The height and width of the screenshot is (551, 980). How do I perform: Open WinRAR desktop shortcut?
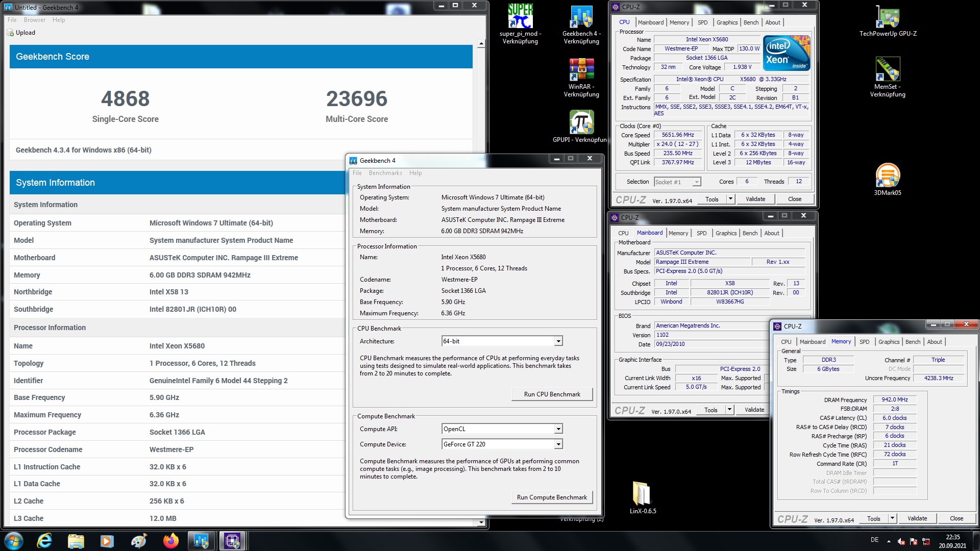click(581, 77)
